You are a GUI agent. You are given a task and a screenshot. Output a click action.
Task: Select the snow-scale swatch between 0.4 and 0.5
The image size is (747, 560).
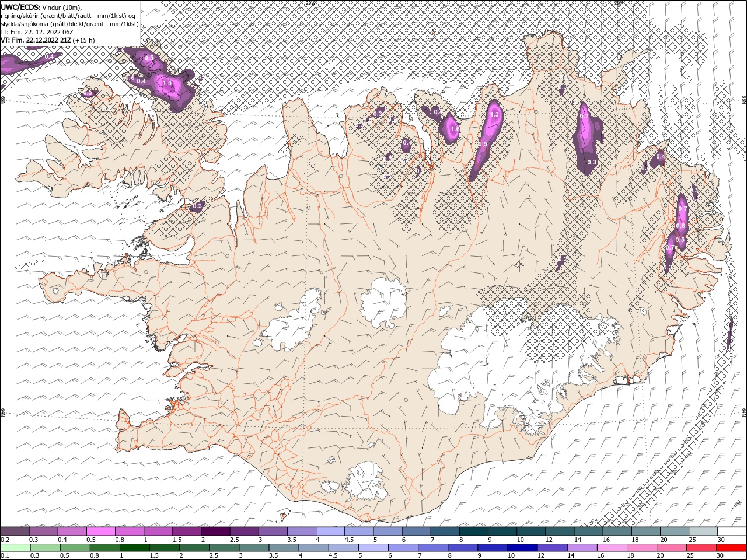(x=72, y=531)
